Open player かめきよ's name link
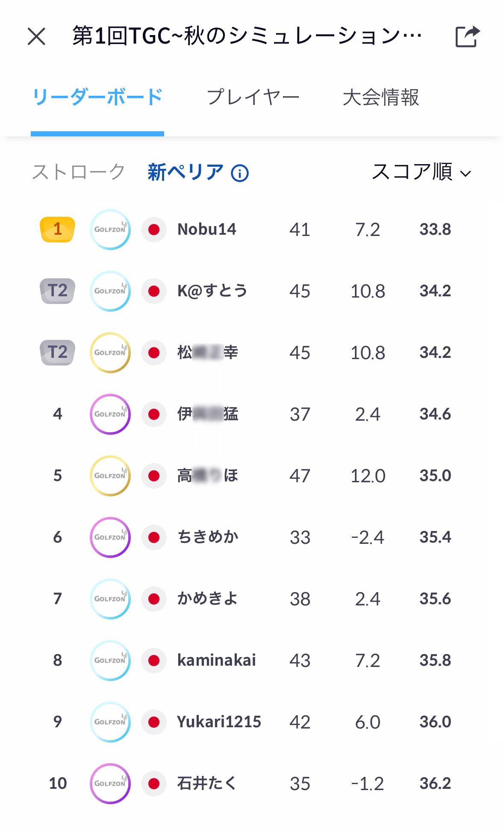This screenshot has height=832, width=504. [x=207, y=599]
